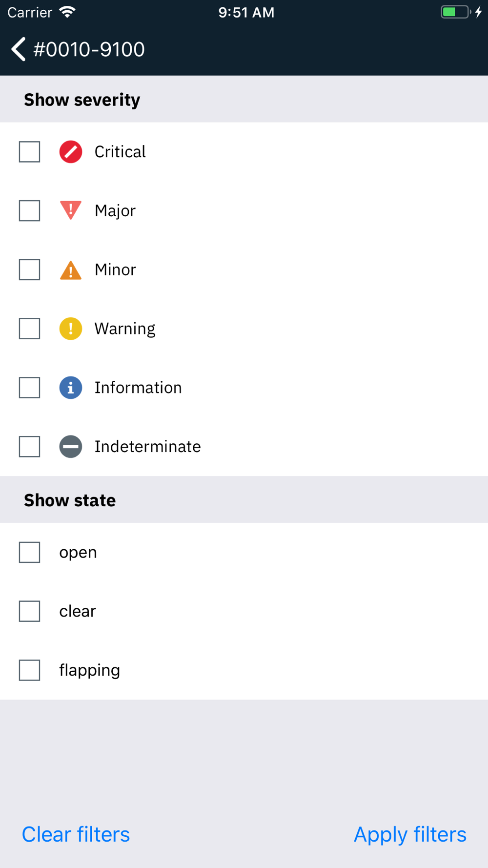Tick the Minor severity checkbox
Image resolution: width=488 pixels, height=868 pixels.
pos(30,270)
